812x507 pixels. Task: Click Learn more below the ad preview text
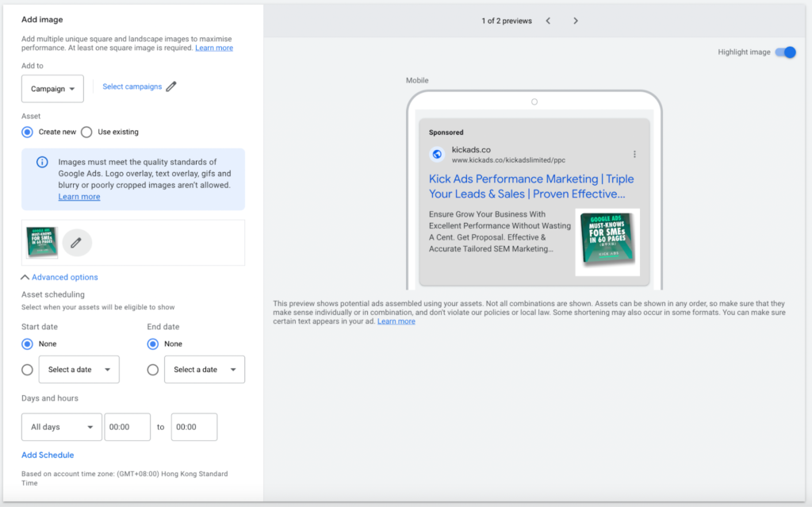[396, 321]
